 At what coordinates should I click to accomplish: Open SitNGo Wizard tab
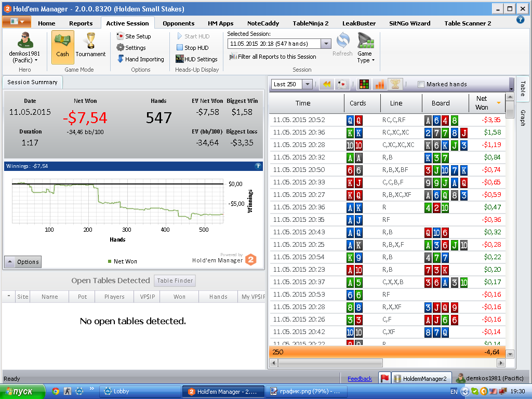409,23
